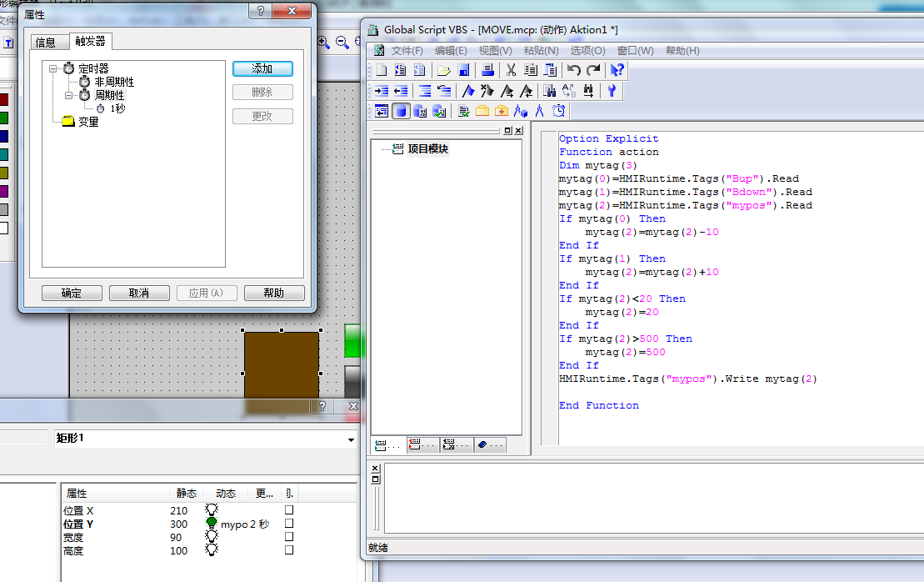Open the trigger alarm clock icon
The image size is (924, 582).
558,111
